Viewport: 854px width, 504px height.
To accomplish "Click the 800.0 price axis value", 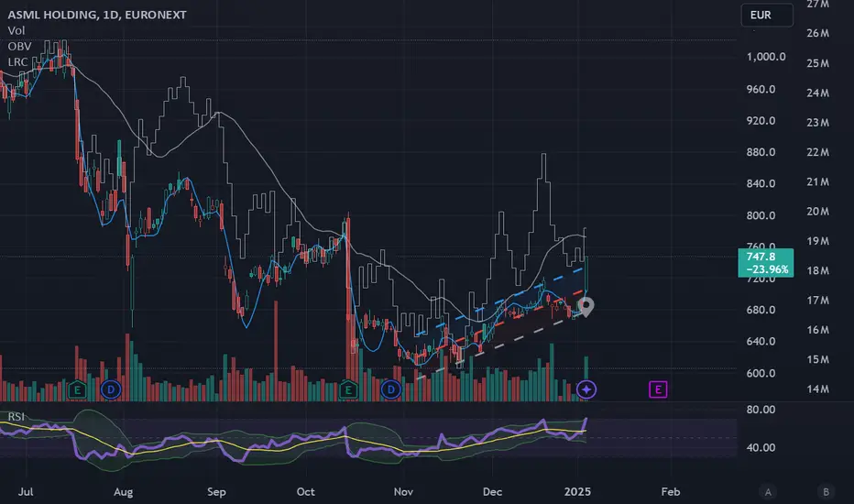I will [761, 215].
